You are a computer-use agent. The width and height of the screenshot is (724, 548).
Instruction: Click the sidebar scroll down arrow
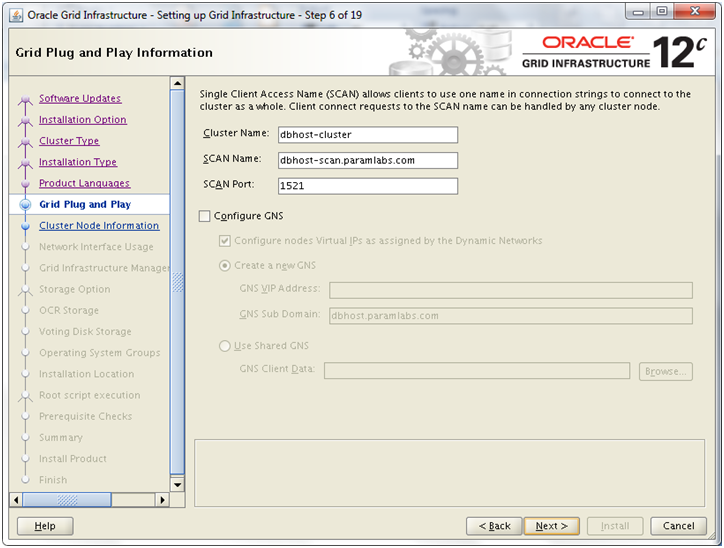pos(177,485)
